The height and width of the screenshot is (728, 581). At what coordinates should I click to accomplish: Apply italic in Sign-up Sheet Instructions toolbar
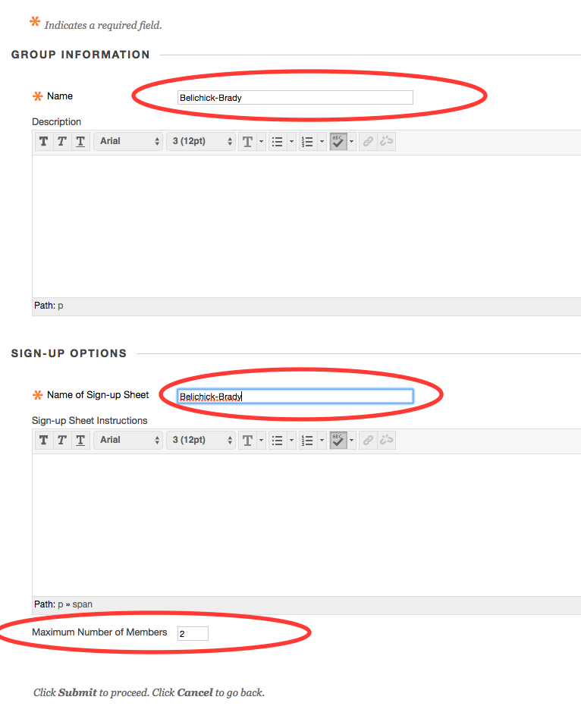[62, 440]
